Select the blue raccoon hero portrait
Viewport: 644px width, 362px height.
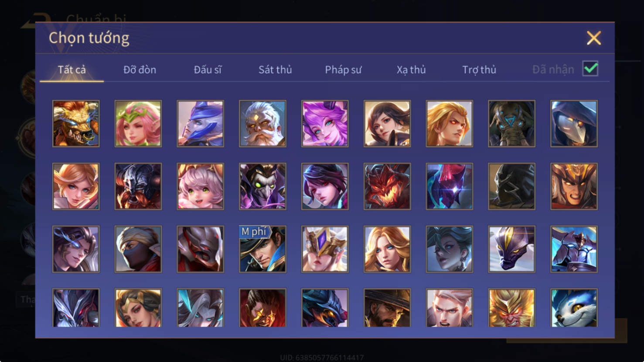(574, 308)
